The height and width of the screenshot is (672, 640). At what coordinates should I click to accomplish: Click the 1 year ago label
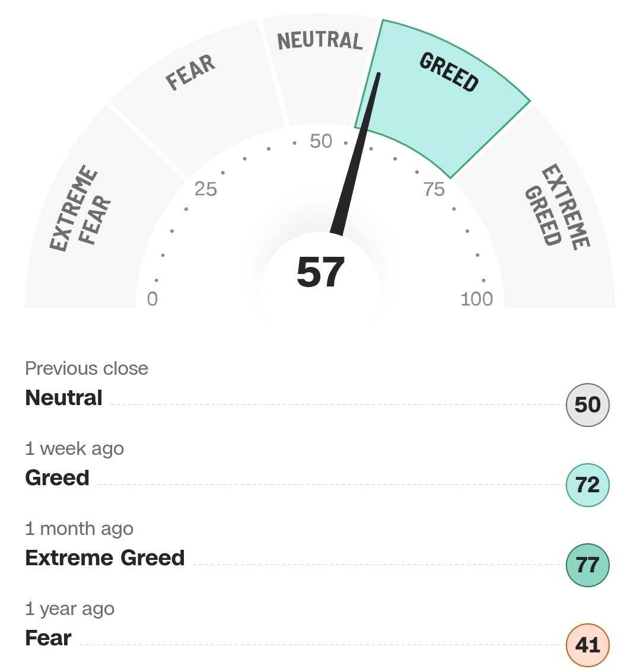click(70, 609)
